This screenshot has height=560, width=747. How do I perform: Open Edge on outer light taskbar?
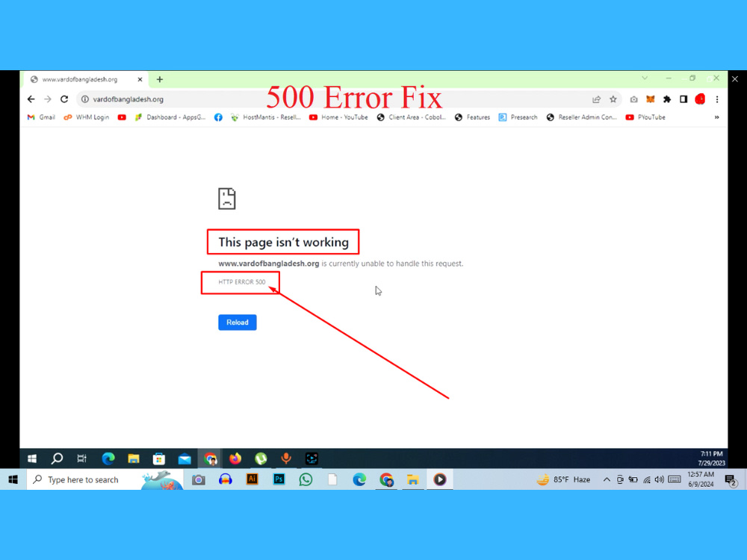pos(359,479)
